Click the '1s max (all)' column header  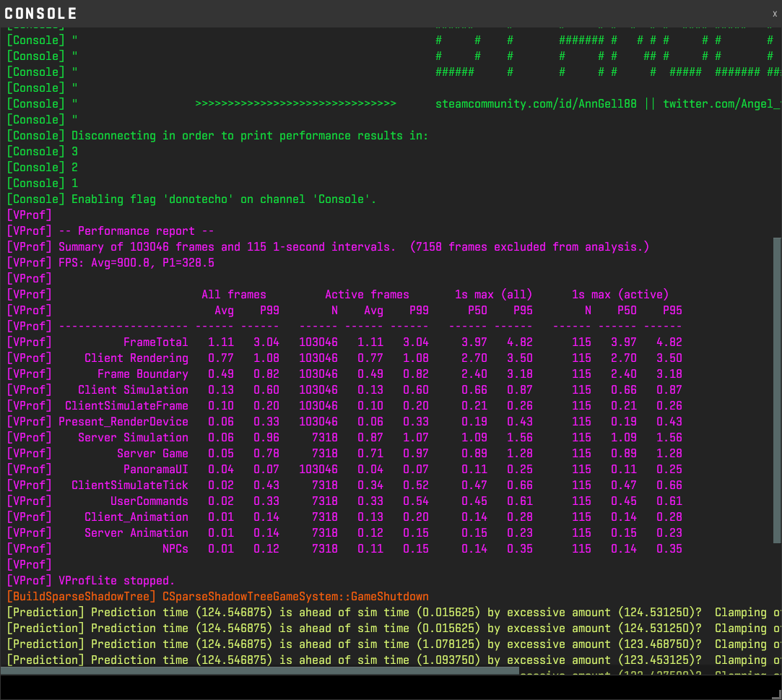click(494, 295)
